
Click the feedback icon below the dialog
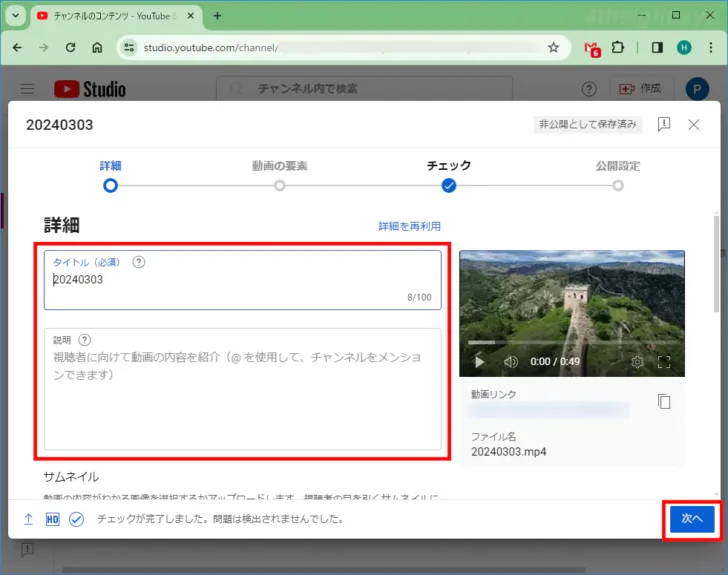pyautogui.click(x=27, y=550)
